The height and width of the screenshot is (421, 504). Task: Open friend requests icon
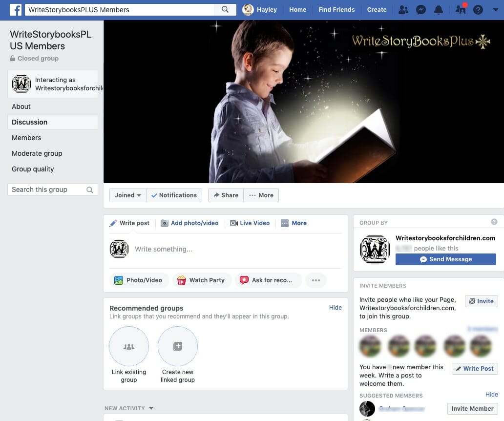[403, 10]
